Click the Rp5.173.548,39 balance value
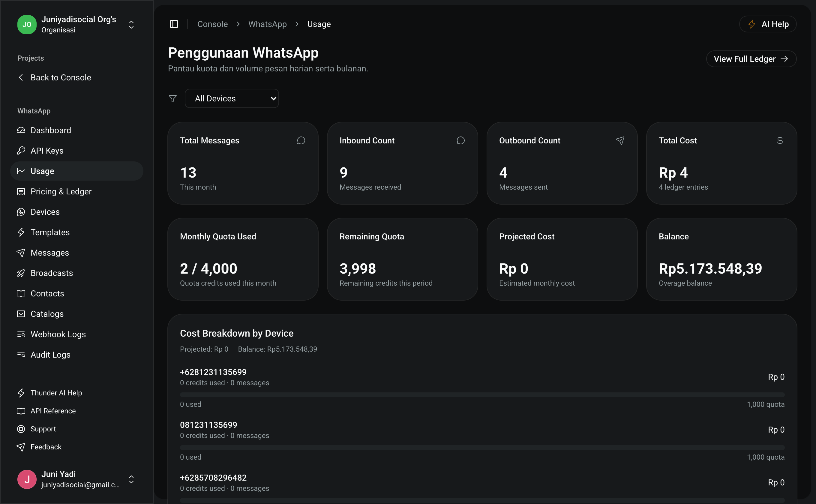 coord(710,269)
